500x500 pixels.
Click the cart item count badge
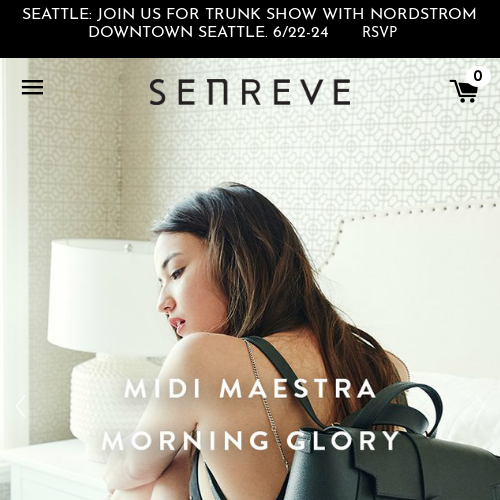pos(478,76)
